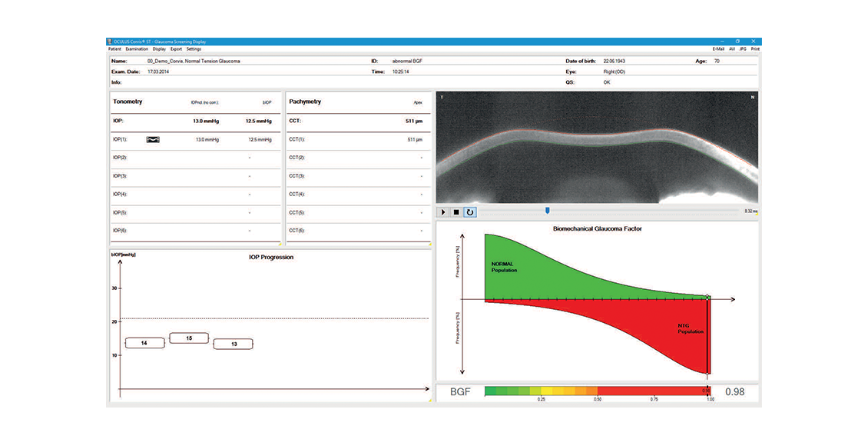Save the screen as JPG
The image size is (868, 446).
click(742, 49)
